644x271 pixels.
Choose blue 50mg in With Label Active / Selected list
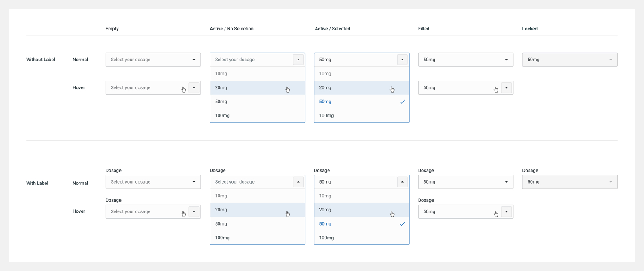[361, 224]
